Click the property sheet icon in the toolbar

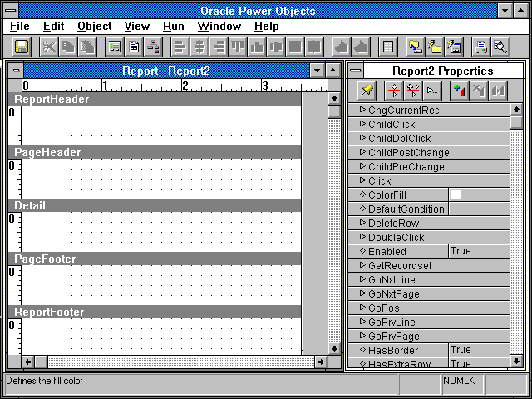pos(387,47)
